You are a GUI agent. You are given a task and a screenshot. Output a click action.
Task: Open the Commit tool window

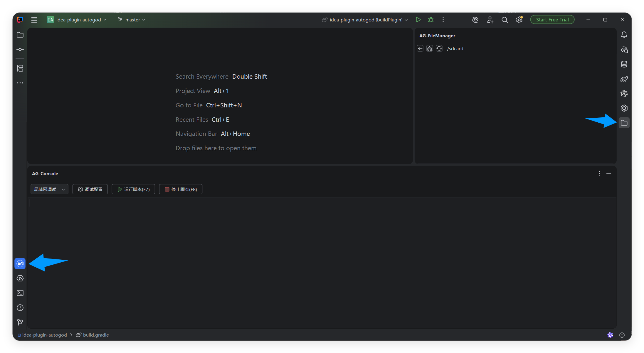20,50
